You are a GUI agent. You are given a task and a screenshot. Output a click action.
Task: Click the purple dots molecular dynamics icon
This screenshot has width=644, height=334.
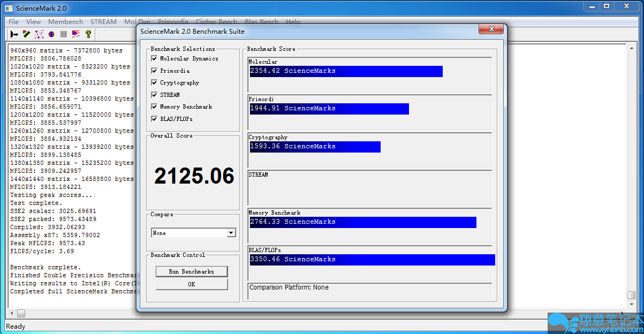click(39, 34)
